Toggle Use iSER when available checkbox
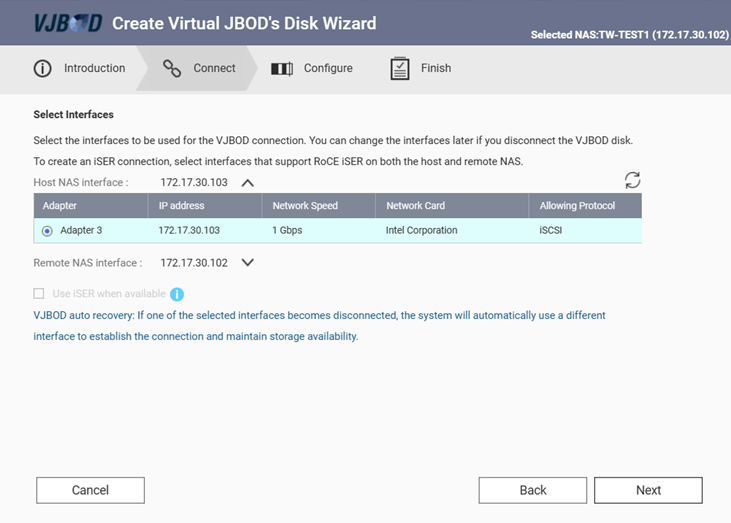 coord(40,294)
